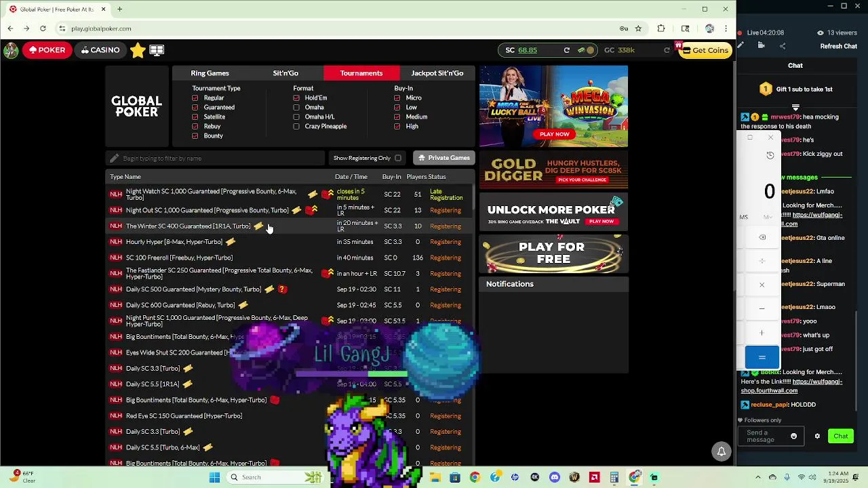Click the share icon in stream panel
The image size is (868, 488).
click(783, 46)
